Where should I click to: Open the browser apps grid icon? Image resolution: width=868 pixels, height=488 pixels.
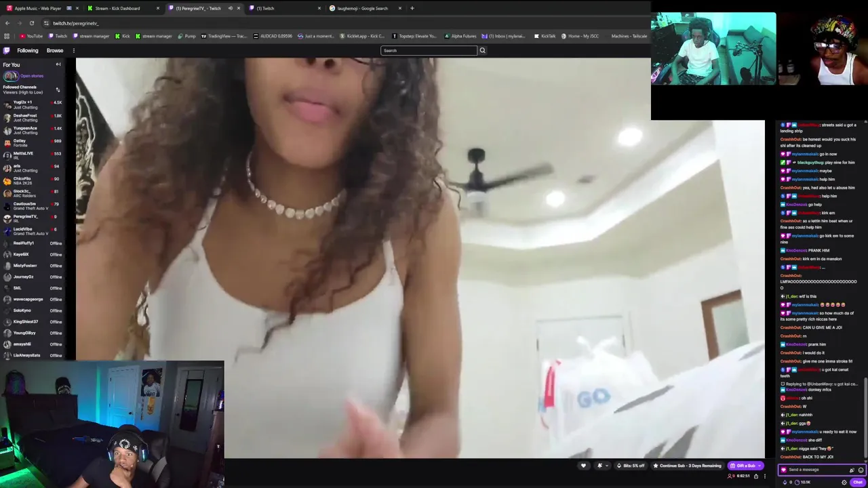(7, 36)
